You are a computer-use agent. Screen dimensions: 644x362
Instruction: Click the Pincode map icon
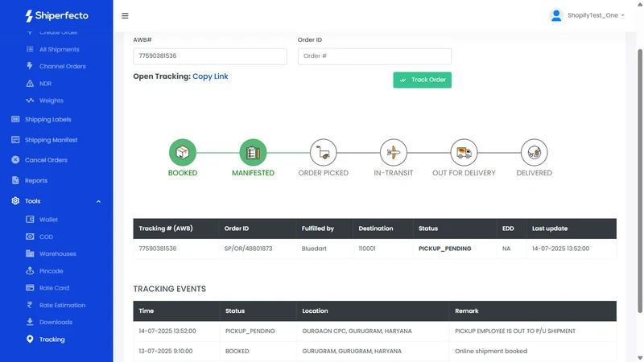(30, 271)
